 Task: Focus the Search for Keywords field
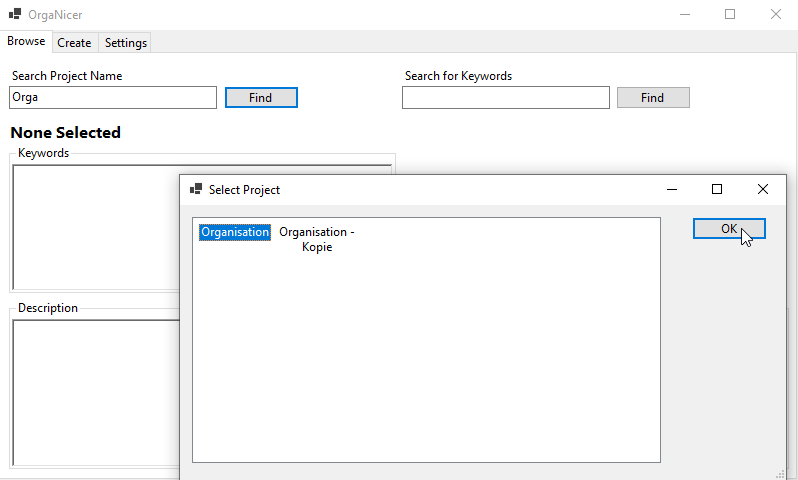coord(505,98)
